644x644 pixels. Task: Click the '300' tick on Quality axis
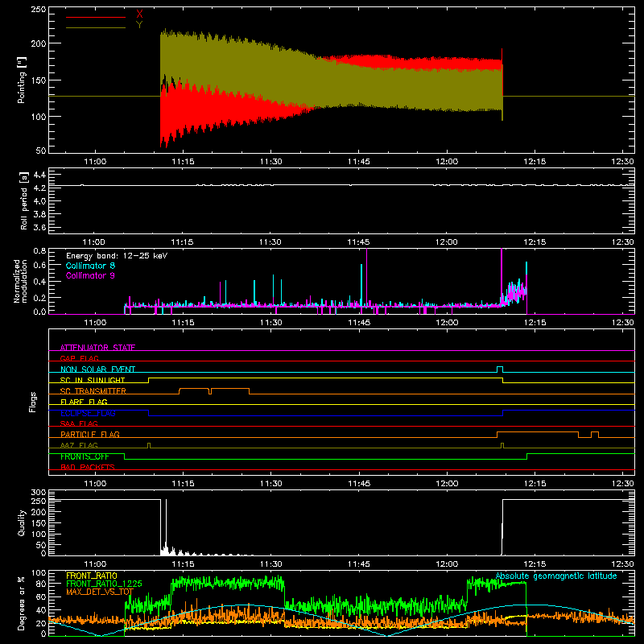coord(39,492)
